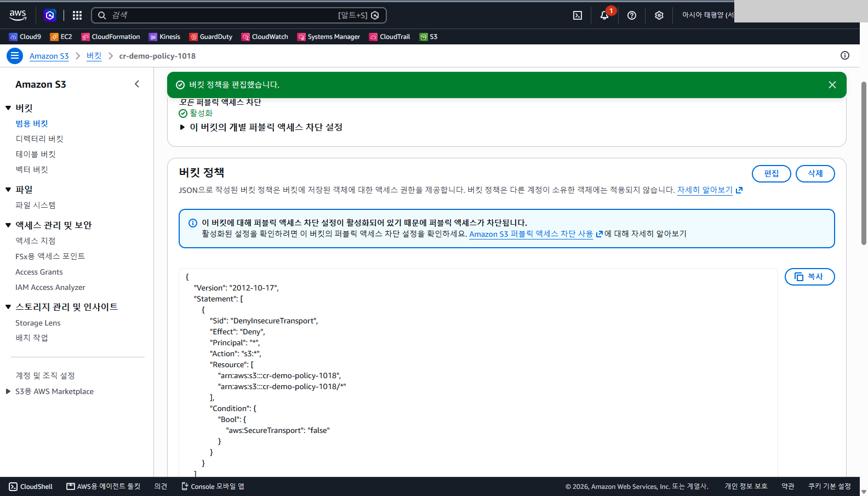Viewport: 868px width, 496px height.
Task: Click the 삭제 button for bucket policy
Action: coord(815,174)
